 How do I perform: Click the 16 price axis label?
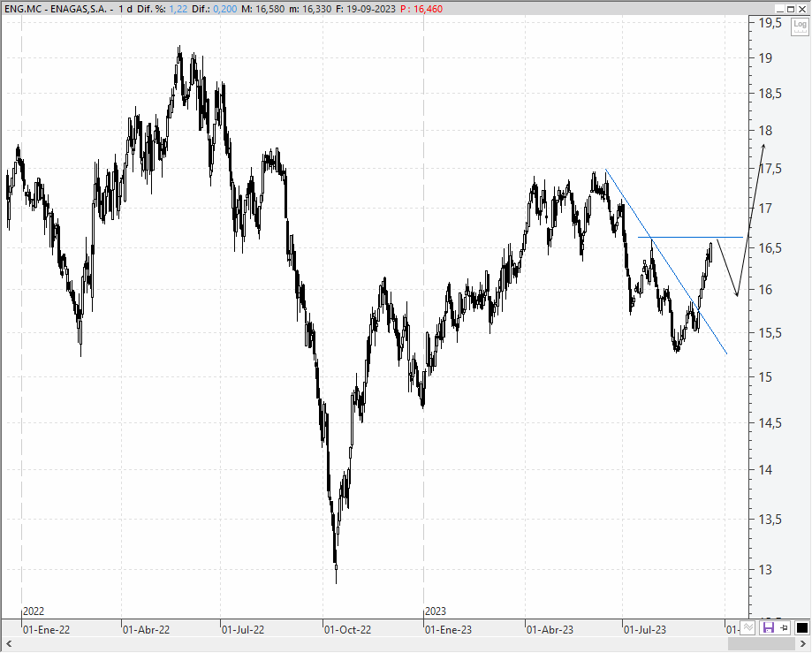[765, 290]
